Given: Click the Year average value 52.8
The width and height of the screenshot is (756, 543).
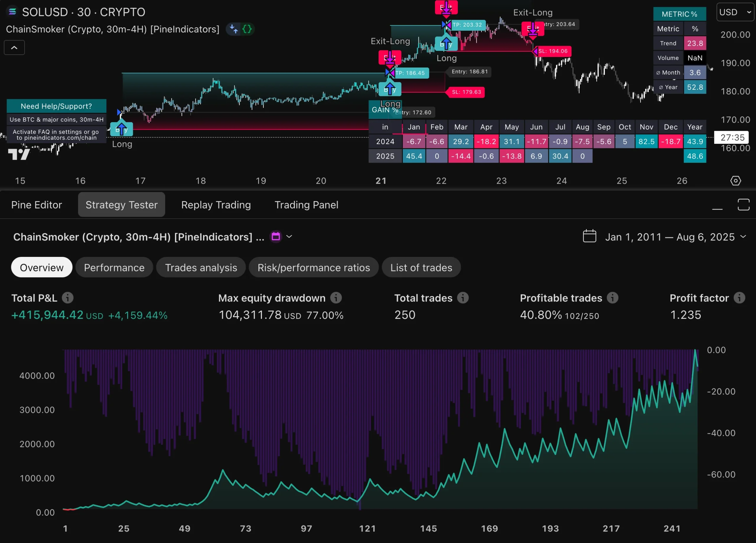Looking at the screenshot, I should pyautogui.click(x=695, y=87).
